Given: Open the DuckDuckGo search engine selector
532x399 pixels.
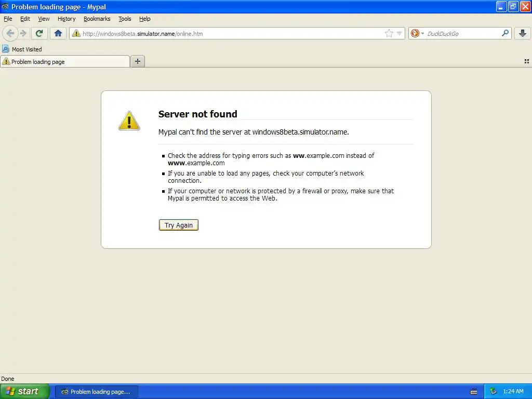Looking at the screenshot, I should (x=417, y=33).
